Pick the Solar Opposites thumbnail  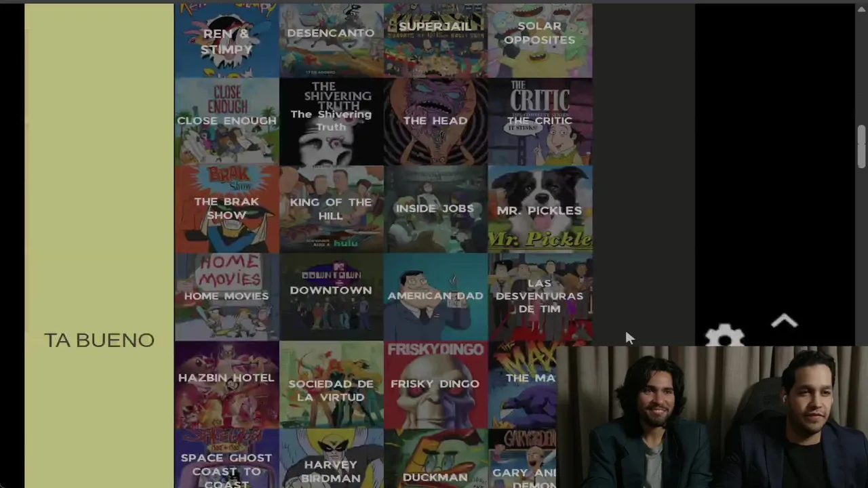pos(540,40)
